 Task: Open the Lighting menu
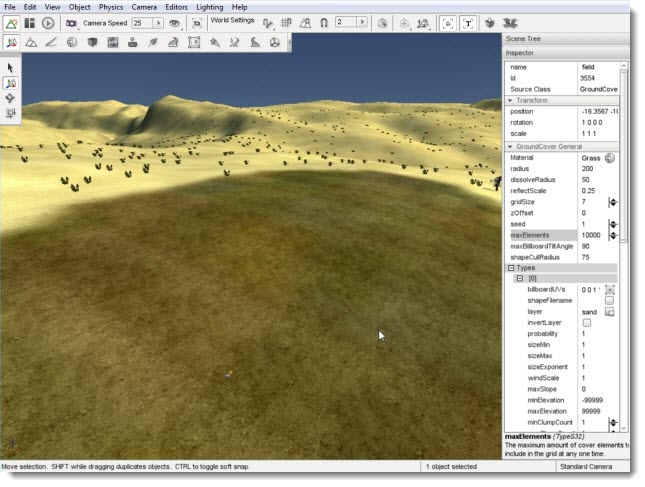[209, 7]
